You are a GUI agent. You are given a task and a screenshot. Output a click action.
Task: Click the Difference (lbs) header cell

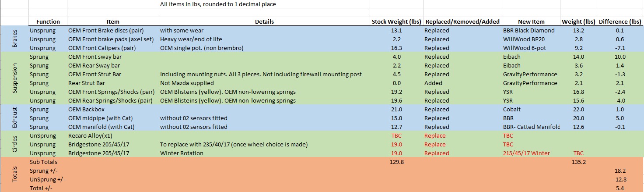[x=620, y=21]
